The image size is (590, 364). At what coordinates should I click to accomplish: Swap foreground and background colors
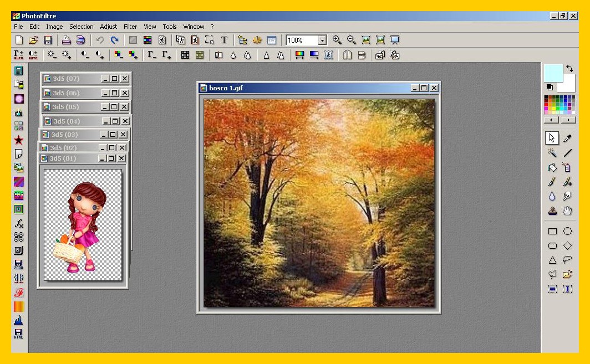coord(570,69)
